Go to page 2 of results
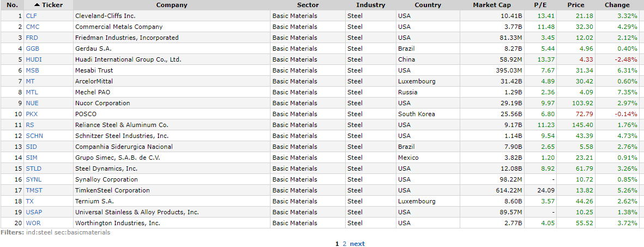Viewport: 644px width, 247px height. coord(344,244)
